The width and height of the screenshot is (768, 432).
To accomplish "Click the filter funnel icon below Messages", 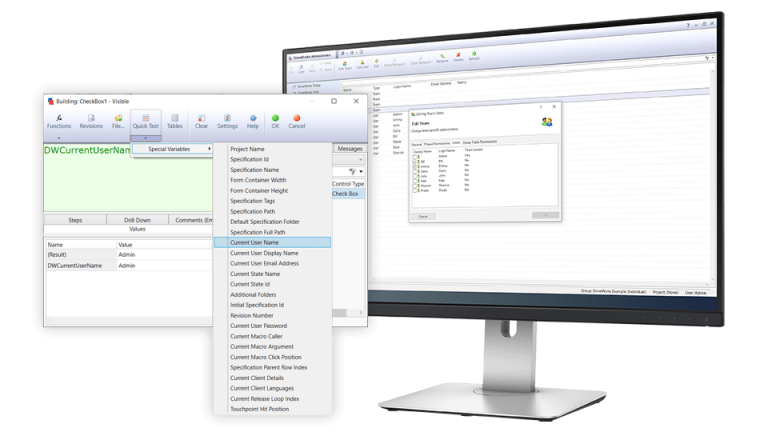I will (352, 171).
